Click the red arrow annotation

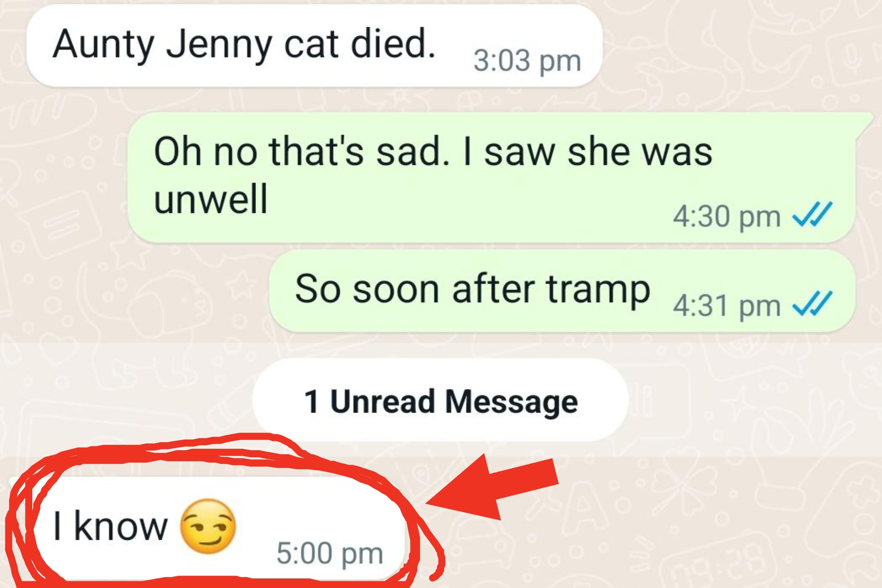492,489
